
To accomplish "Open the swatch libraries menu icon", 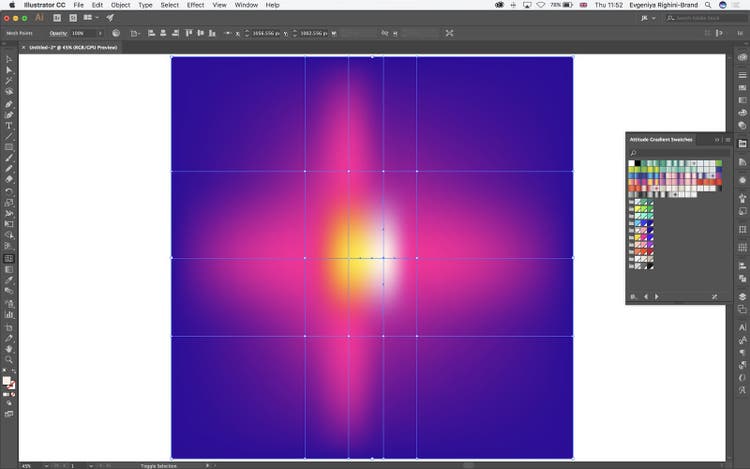I will (632, 297).
